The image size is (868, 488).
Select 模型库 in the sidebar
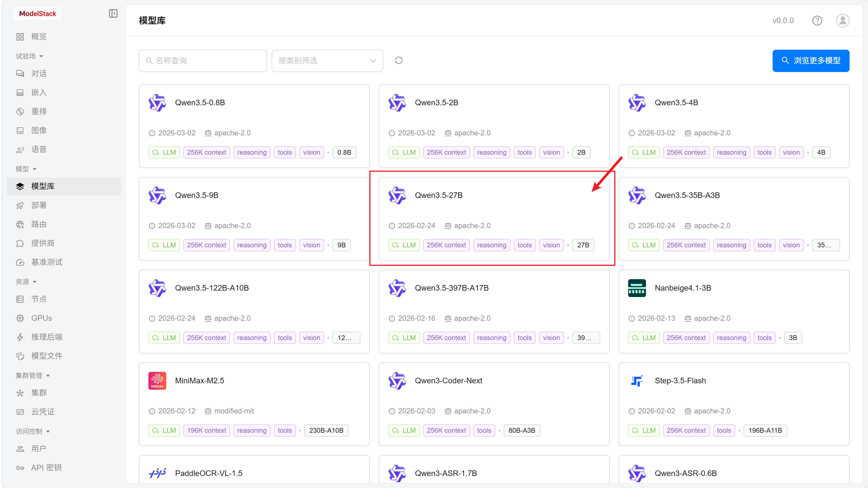point(64,186)
